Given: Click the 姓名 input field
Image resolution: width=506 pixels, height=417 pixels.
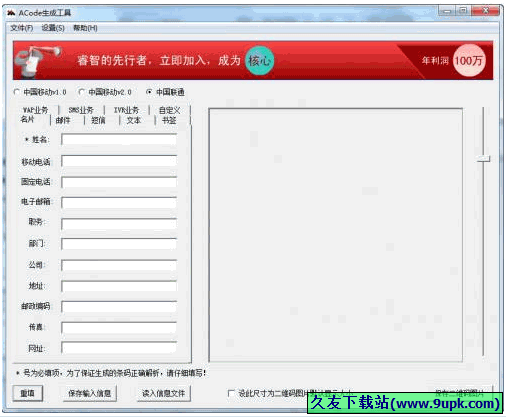Looking at the screenshot, I should [x=119, y=139].
